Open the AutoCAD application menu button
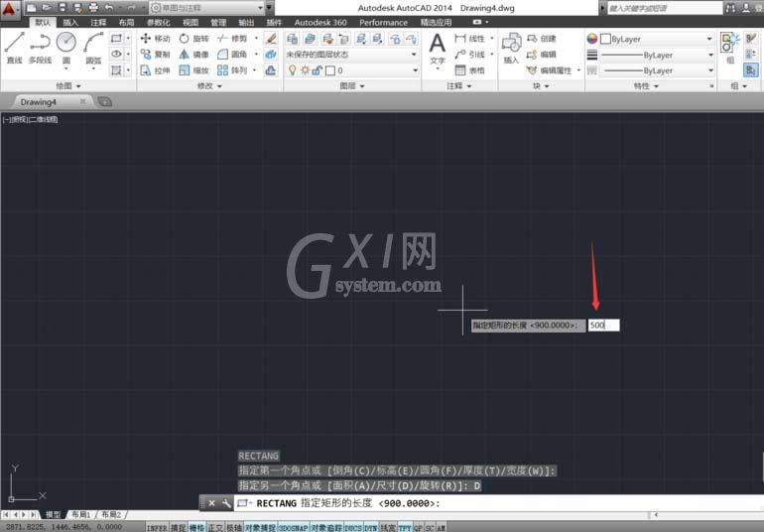 coord(9,10)
